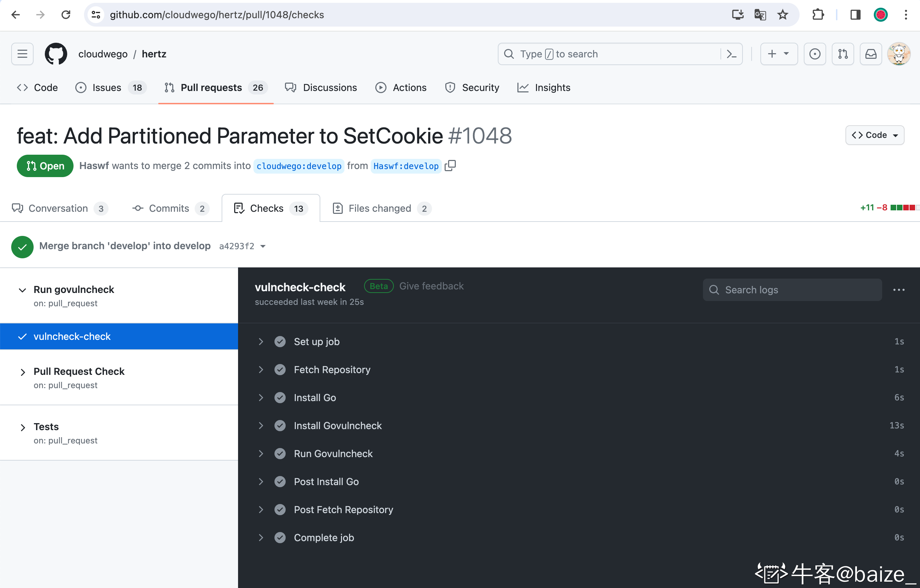
Task: Open the global issues icon in the header
Action: (x=815, y=54)
